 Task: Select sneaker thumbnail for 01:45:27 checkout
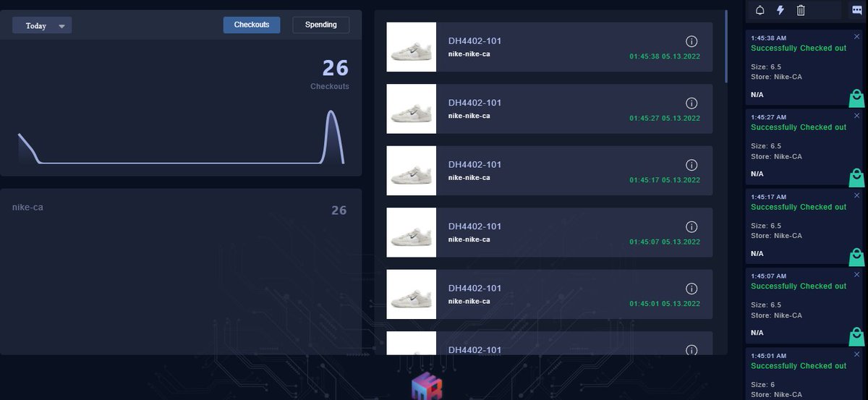(x=412, y=108)
